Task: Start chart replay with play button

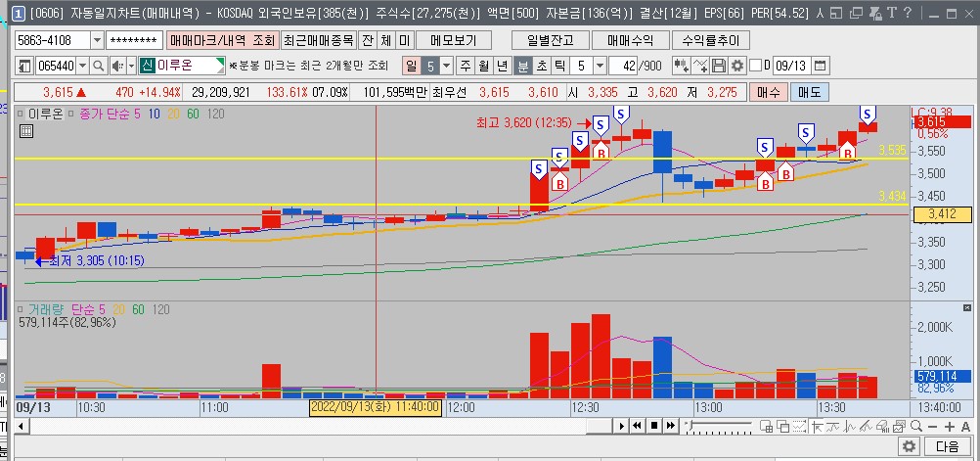Action: coord(622,426)
